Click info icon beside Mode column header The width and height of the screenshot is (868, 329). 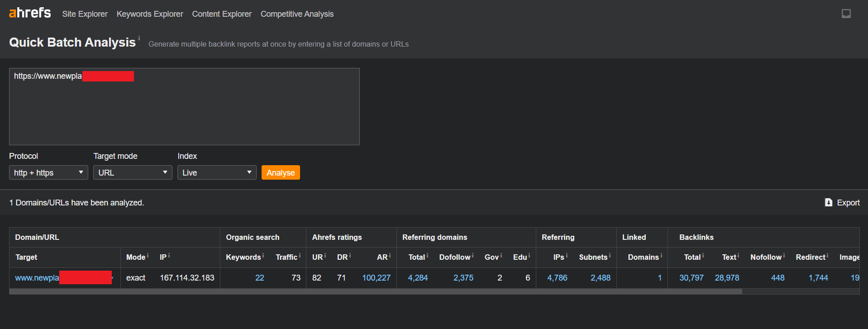pyautogui.click(x=148, y=256)
